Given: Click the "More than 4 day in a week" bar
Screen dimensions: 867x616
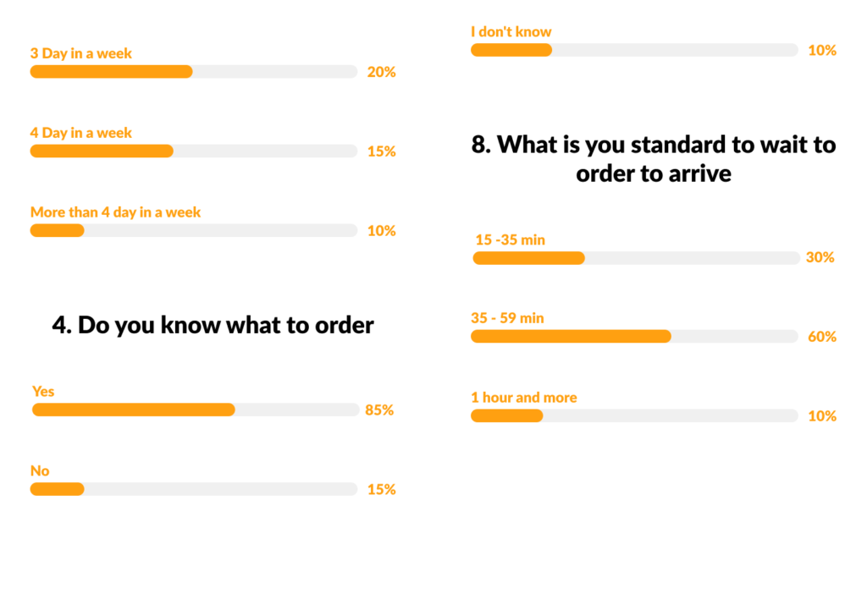Looking at the screenshot, I should point(193,230).
